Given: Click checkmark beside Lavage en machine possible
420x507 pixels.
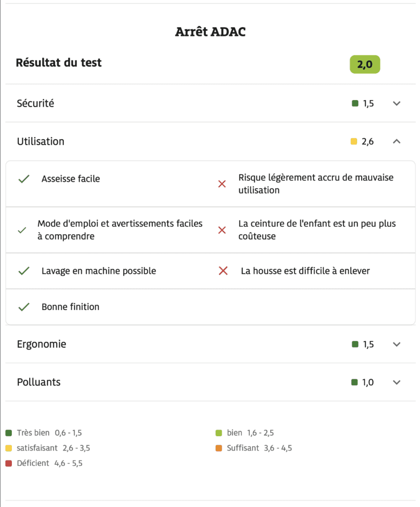Looking at the screenshot, I should [23, 271].
